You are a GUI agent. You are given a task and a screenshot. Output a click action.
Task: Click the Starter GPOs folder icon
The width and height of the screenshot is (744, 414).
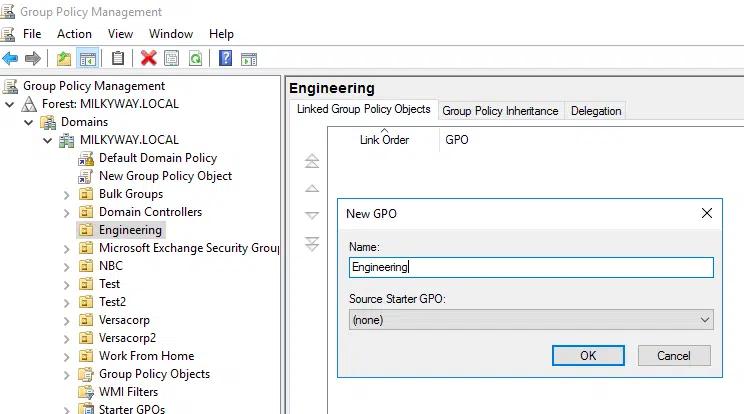point(86,409)
